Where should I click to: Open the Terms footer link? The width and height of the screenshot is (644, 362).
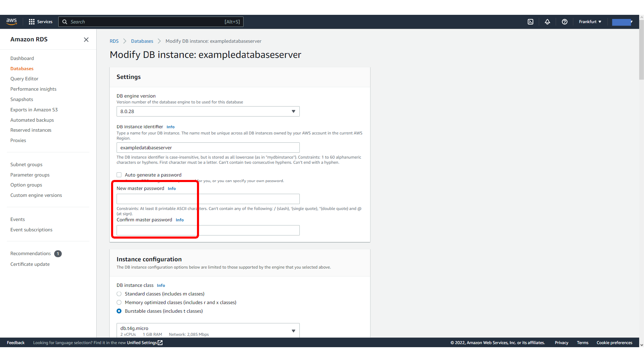(583, 343)
